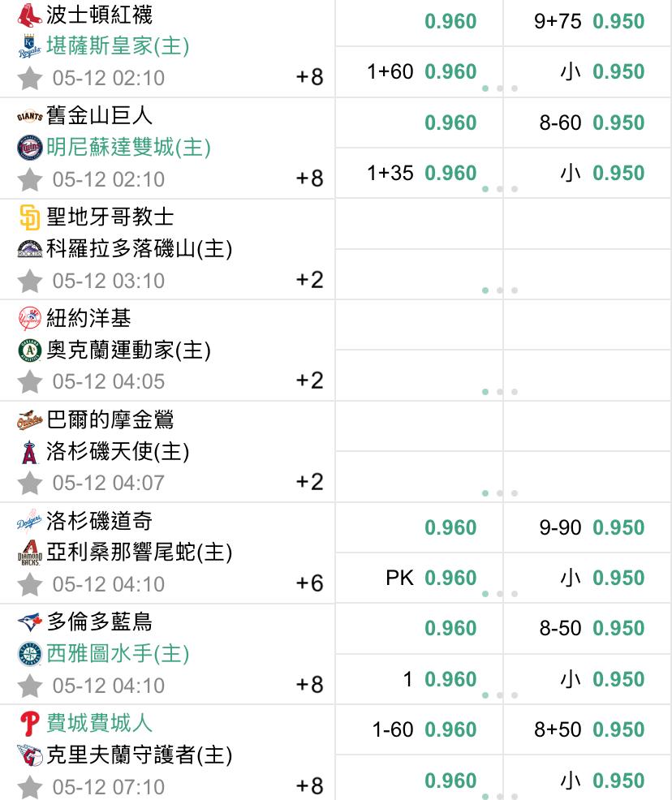Star the 05-12 07:10 Phillies game

point(29,787)
